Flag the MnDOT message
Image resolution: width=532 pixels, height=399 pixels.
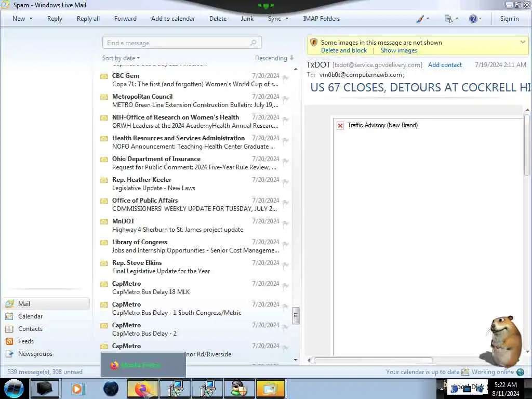(x=285, y=223)
